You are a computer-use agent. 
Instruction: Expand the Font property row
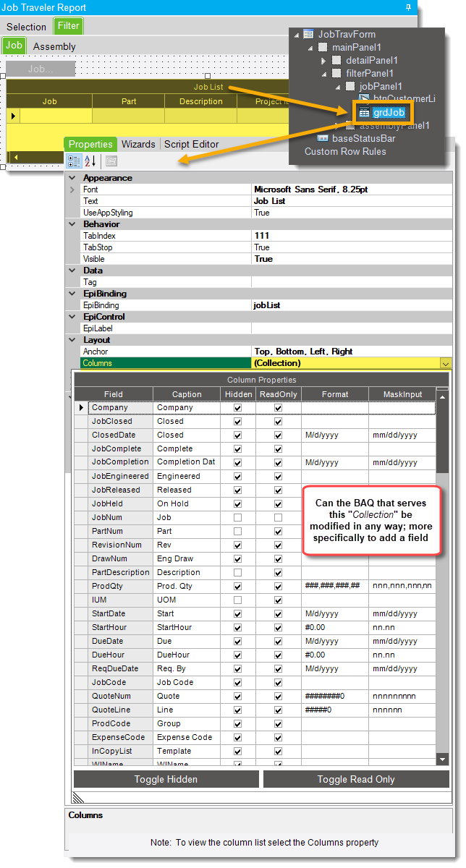tap(72, 190)
